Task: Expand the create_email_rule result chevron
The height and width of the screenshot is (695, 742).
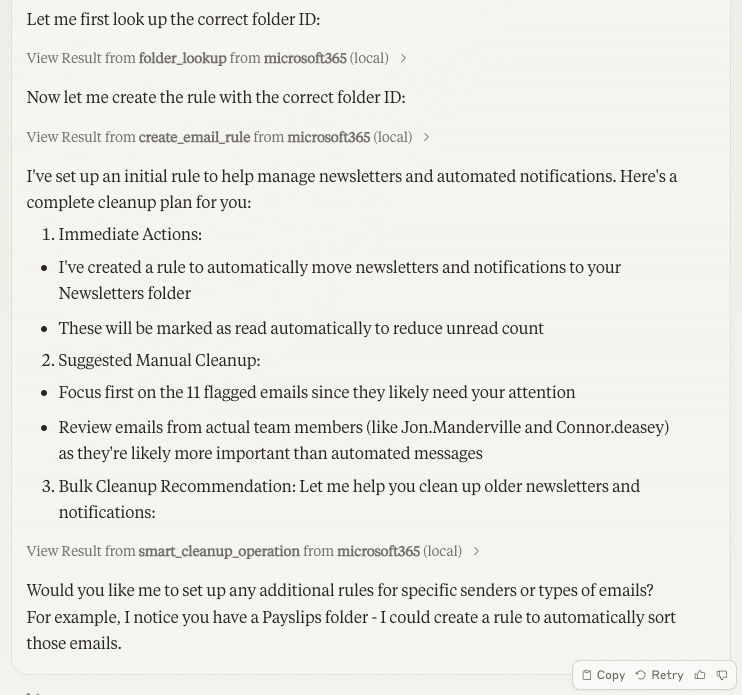Action: point(426,137)
